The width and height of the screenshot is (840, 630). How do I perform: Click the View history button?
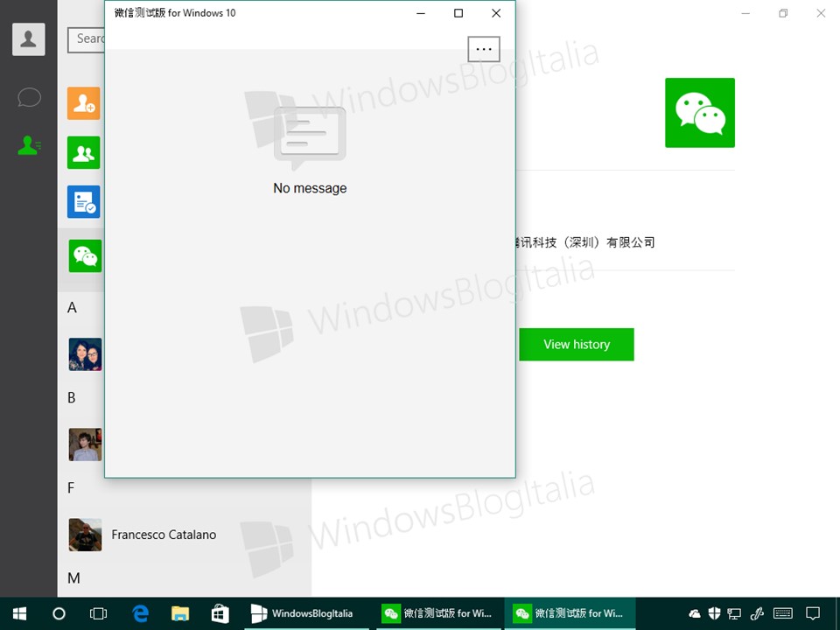[577, 345]
